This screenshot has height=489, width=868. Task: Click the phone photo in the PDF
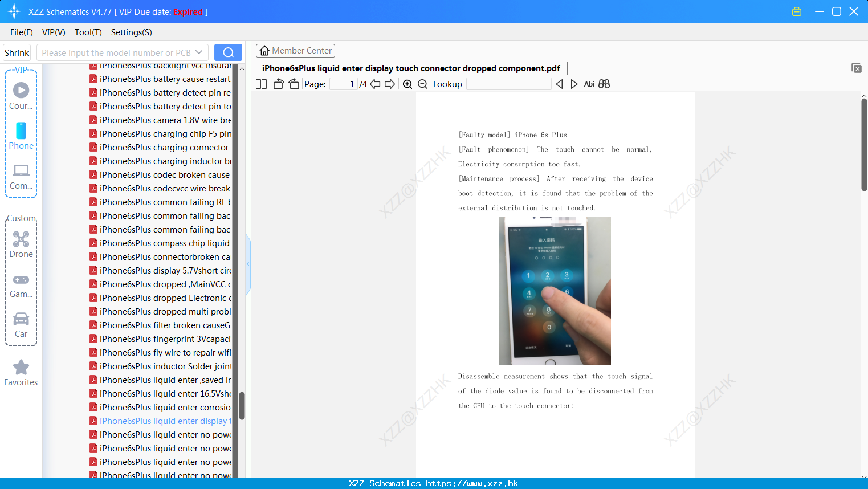(555, 291)
